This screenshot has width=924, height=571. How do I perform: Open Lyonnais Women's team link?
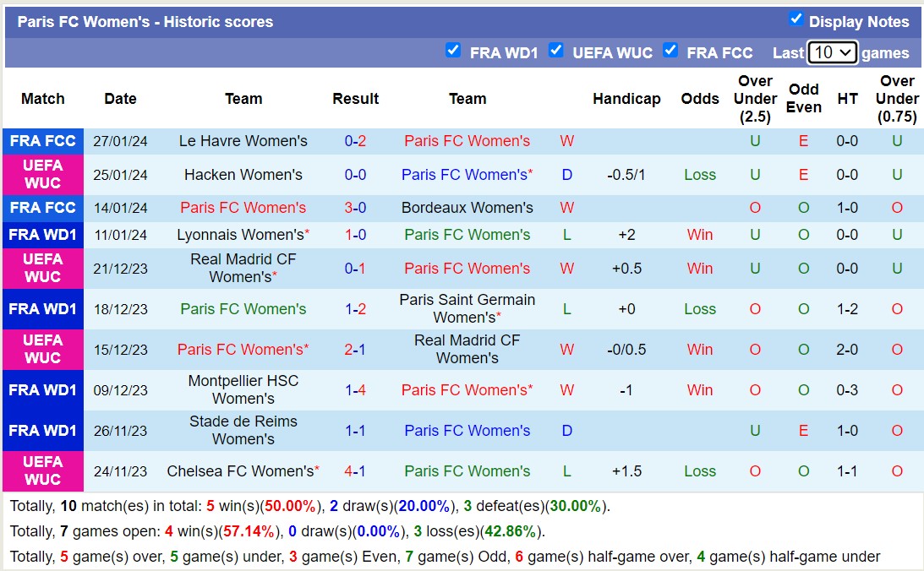pyautogui.click(x=240, y=235)
